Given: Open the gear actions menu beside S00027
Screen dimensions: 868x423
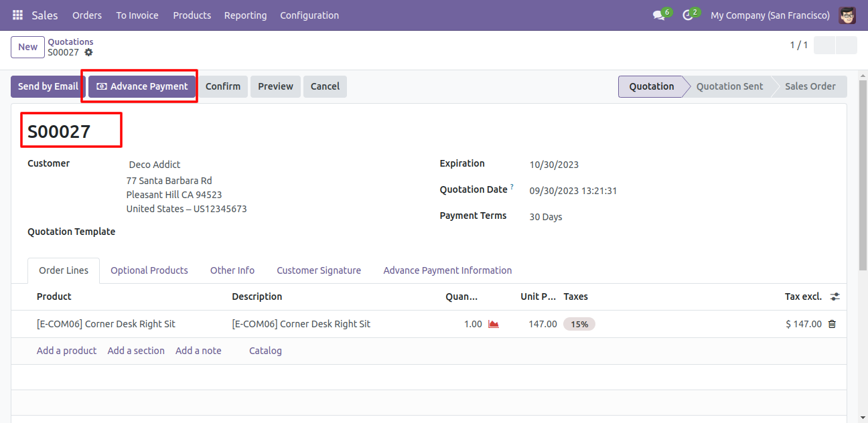Looking at the screenshot, I should 88,52.
